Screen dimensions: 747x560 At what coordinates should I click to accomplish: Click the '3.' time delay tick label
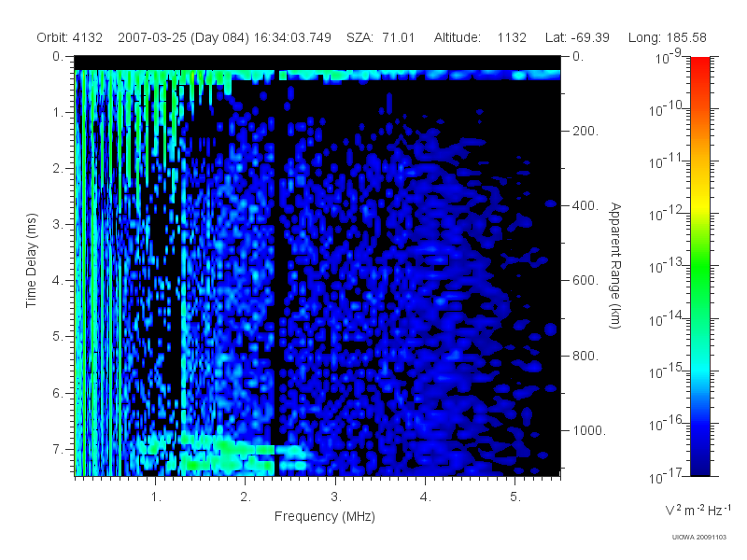pyautogui.click(x=57, y=224)
